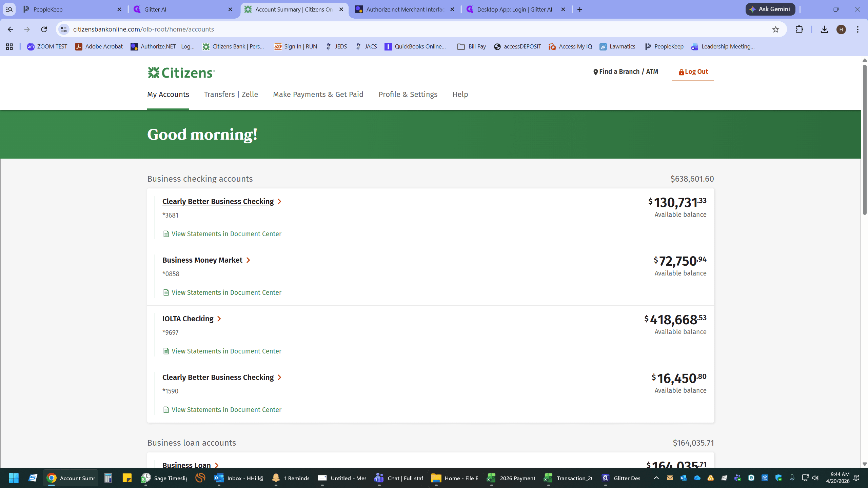Switch to Authorize.net Merchant Interface tab
The height and width of the screenshot is (488, 868).
coord(405,9)
